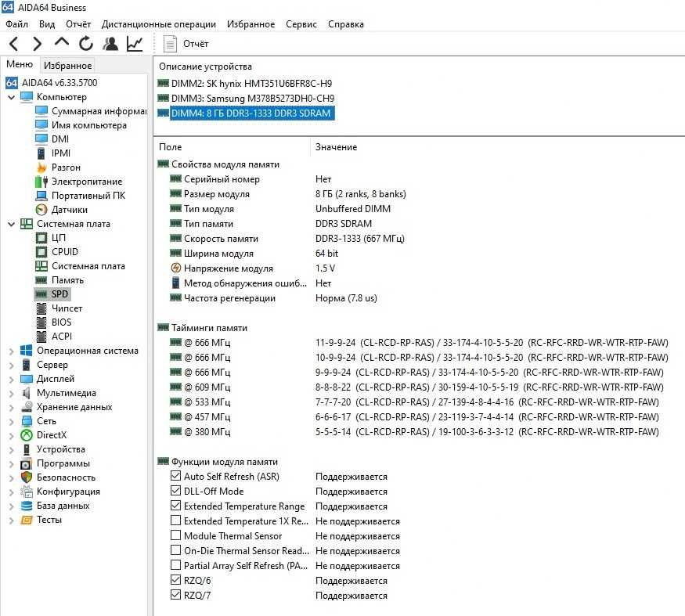
Task: Go forward with the right arrow toolbar icon
Action: tap(38, 44)
